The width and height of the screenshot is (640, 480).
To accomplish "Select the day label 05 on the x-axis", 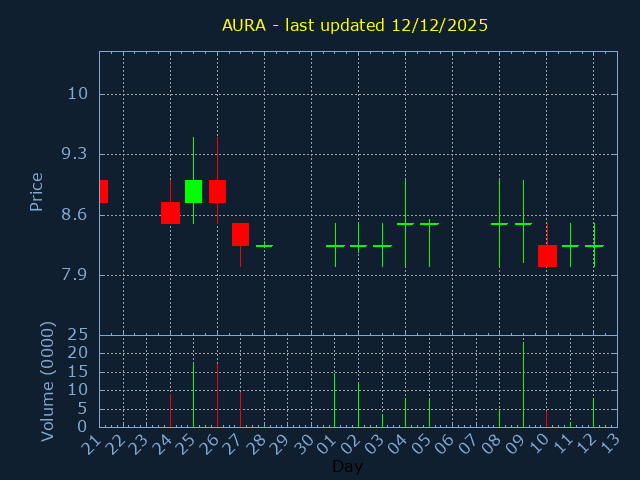I will 420,444.
